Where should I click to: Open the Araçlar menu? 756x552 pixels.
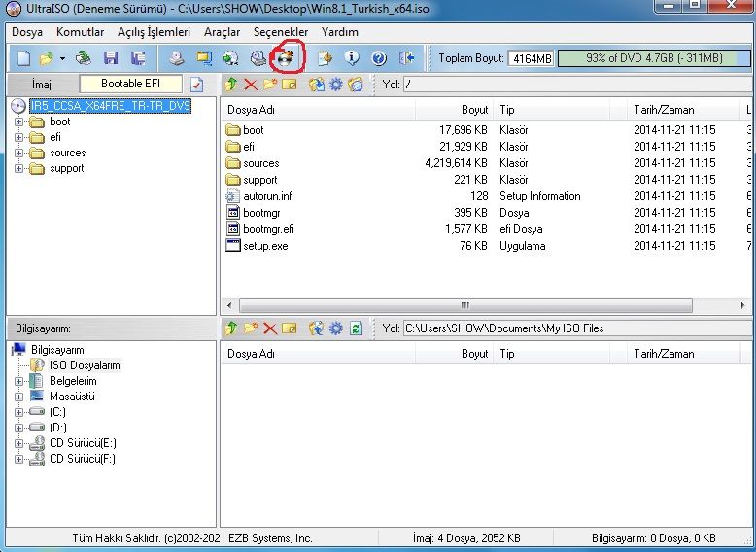coord(222,32)
